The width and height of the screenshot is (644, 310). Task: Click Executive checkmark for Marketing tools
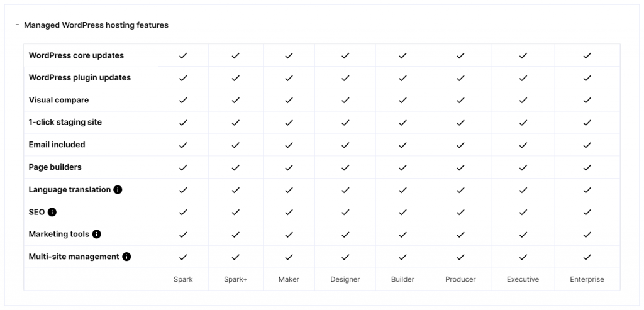click(523, 235)
